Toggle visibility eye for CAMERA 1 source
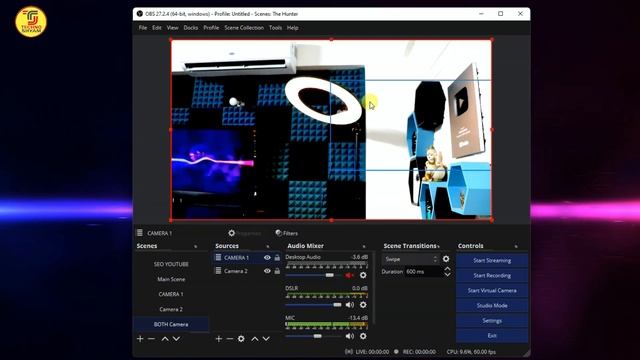The image size is (640, 360). coord(267,258)
